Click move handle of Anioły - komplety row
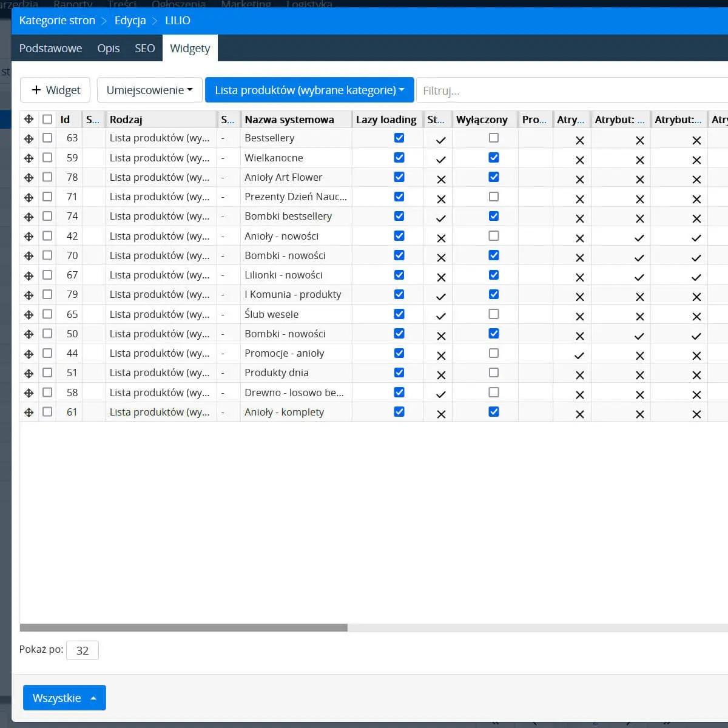This screenshot has height=728, width=728. click(x=29, y=413)
